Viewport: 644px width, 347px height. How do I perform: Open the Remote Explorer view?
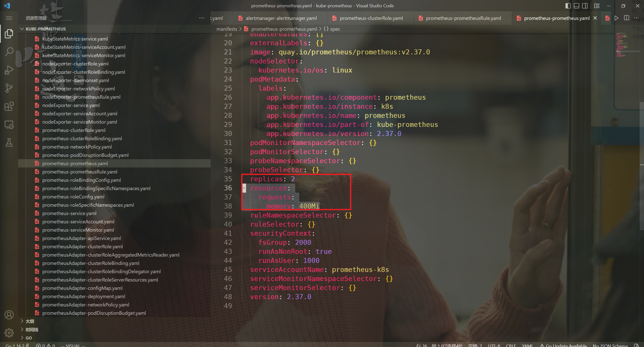point(9,125)
